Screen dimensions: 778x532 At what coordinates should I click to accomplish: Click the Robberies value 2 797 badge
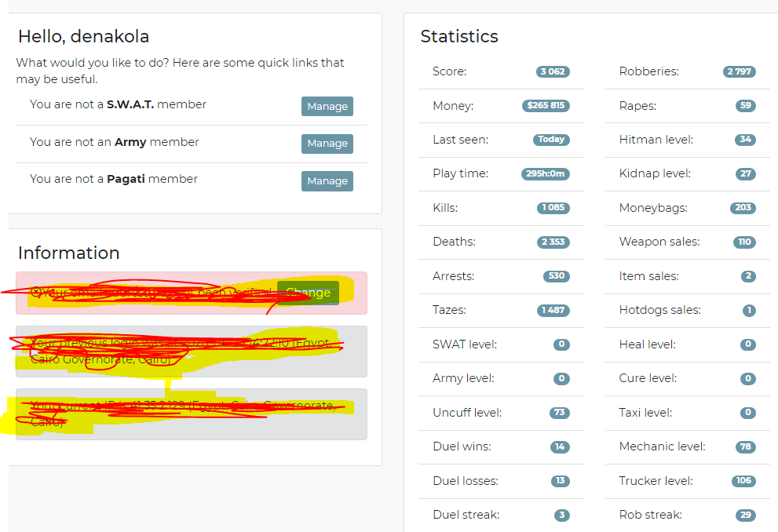(740, 71)
